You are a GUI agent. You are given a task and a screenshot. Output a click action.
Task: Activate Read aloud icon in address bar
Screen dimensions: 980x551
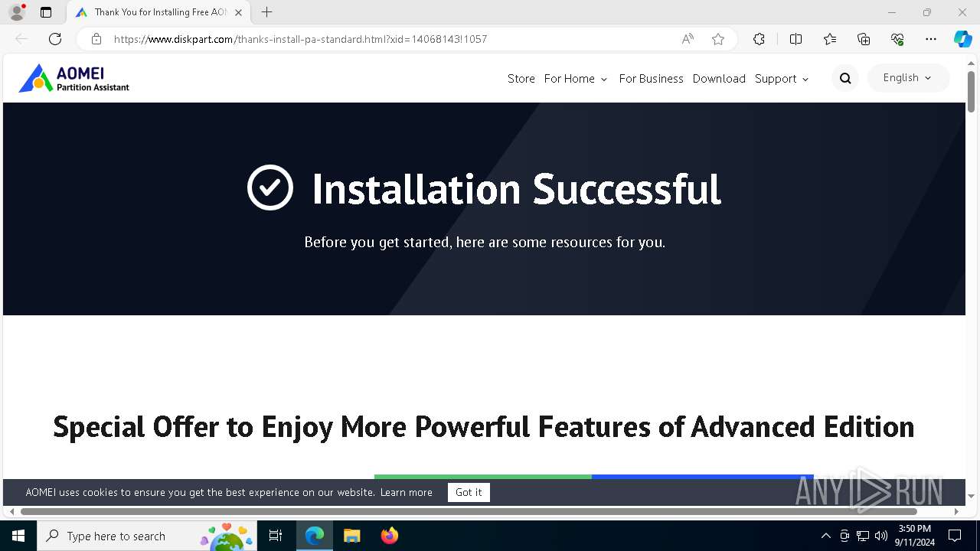click(x=688, y=39)
